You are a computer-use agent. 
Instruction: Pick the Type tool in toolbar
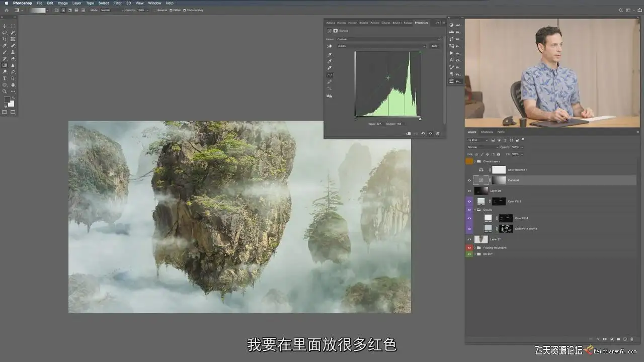tap(5, 78)
